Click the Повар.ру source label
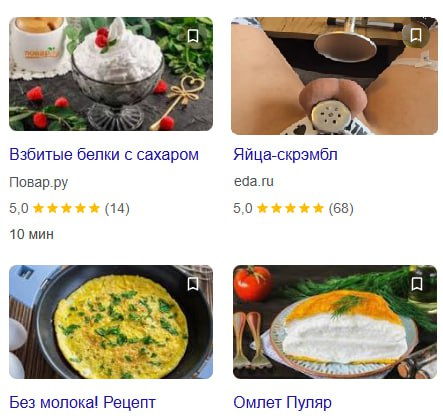The width and height of the screenshot is (443, 416). coord(39,182)
